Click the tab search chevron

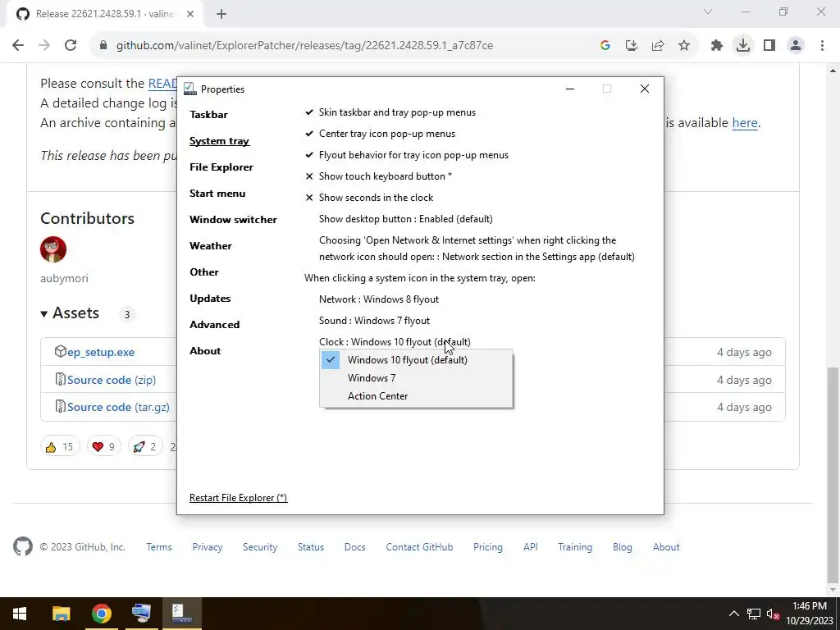708,11
